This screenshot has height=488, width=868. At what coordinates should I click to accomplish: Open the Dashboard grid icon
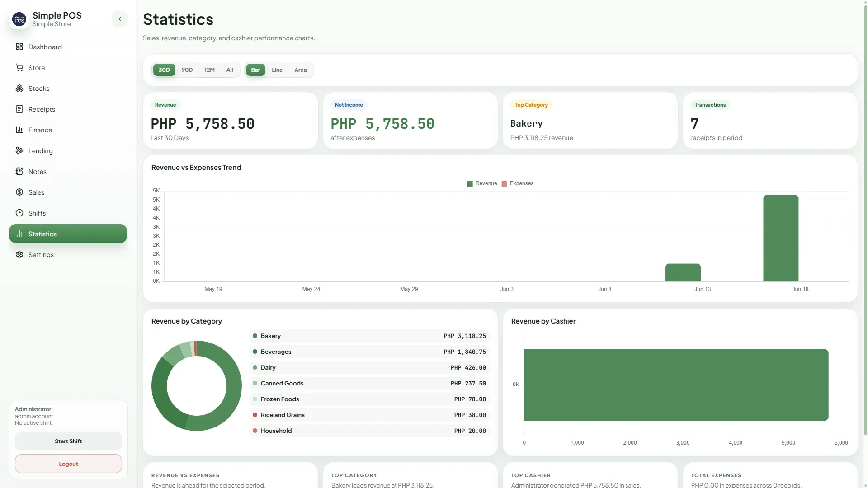point(19,47)
